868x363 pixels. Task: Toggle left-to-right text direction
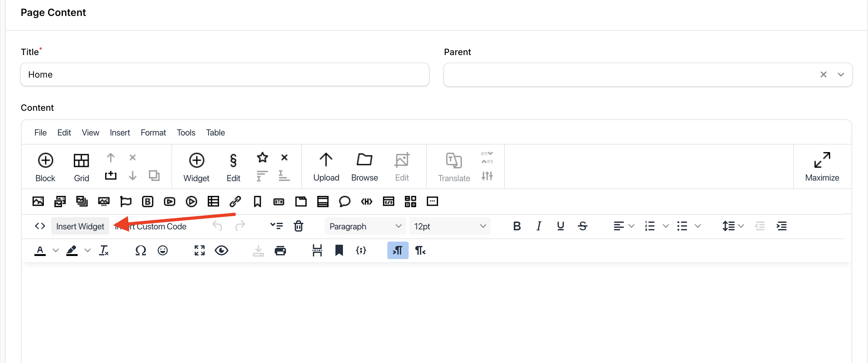tap(398, 250)
